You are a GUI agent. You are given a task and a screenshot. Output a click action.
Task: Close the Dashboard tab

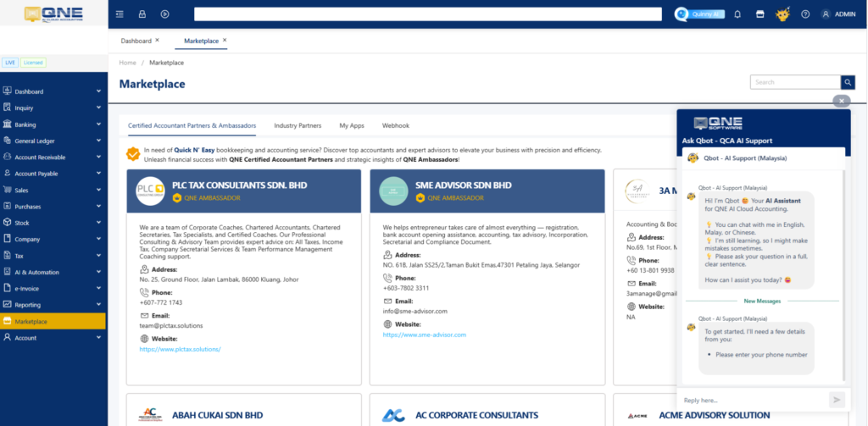[x=157, y=41]
